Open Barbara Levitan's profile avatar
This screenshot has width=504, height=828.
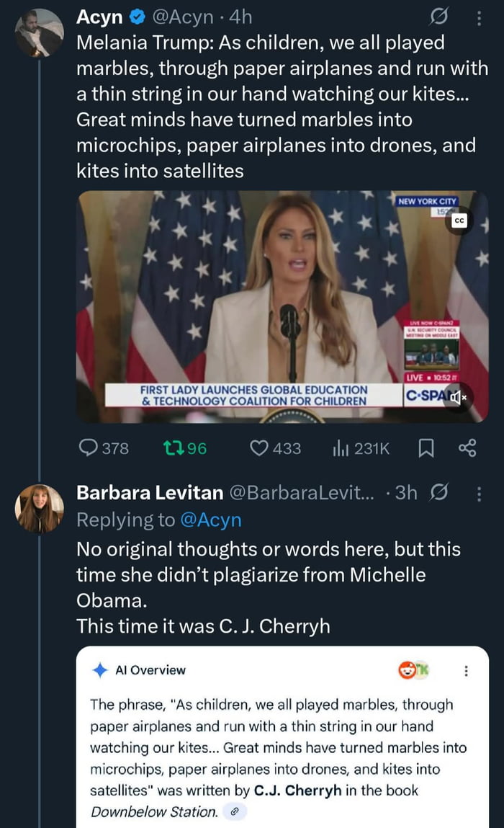(x=39, y=508)
